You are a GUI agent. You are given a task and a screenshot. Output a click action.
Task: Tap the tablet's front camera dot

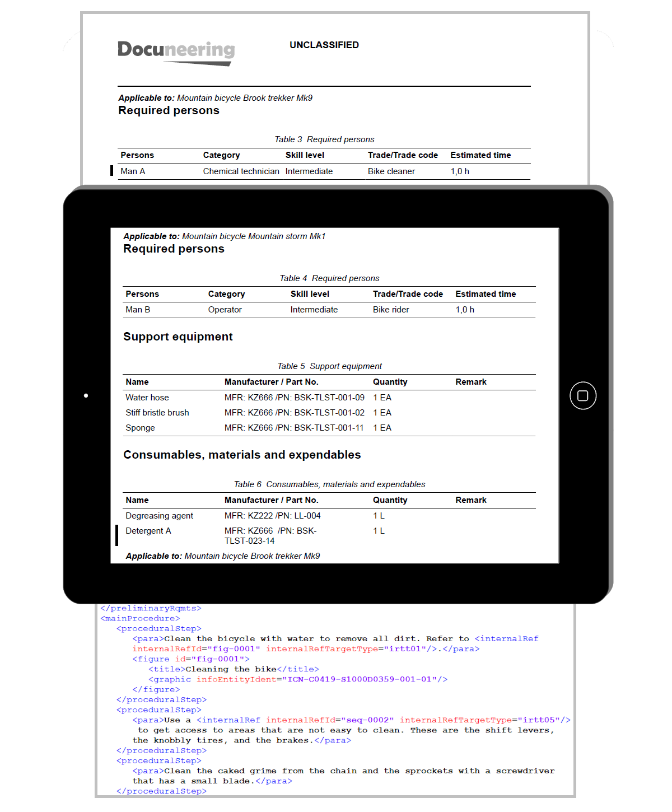86,396
